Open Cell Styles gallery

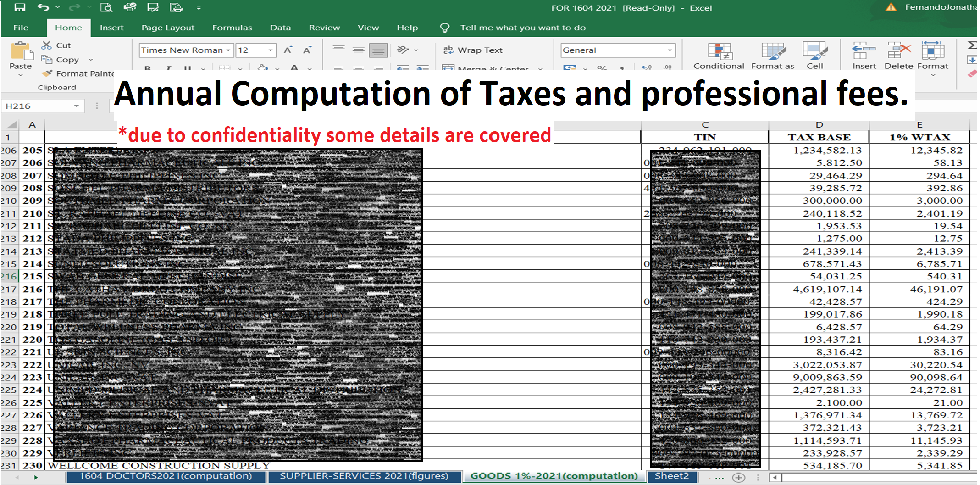click(815, 56)
